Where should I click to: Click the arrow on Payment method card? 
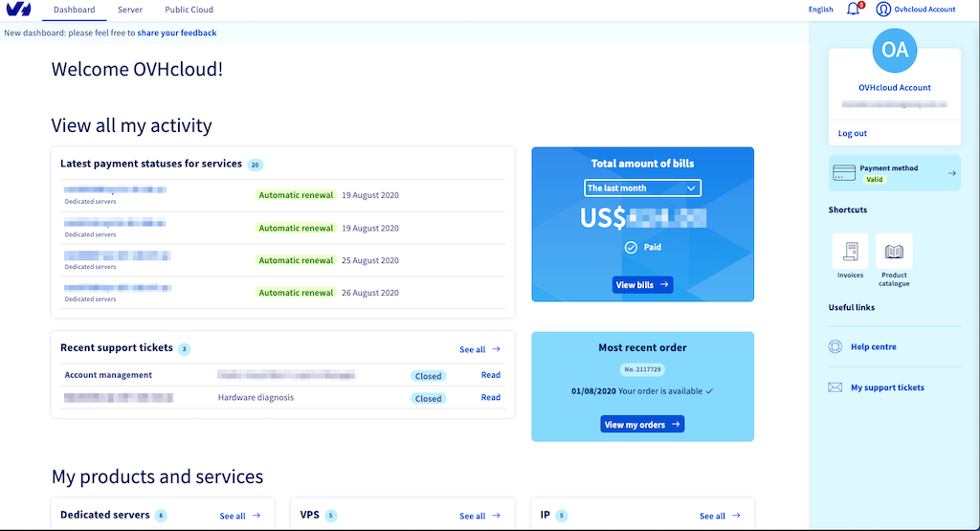point(951,173)
